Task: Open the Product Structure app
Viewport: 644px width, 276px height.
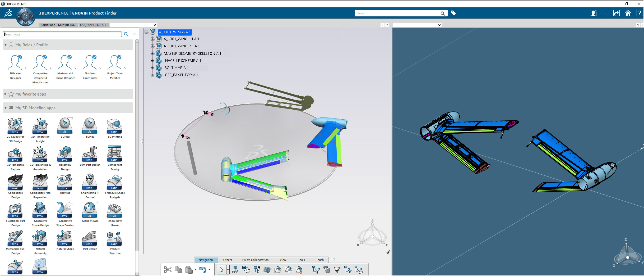Action: pos(115,242)
